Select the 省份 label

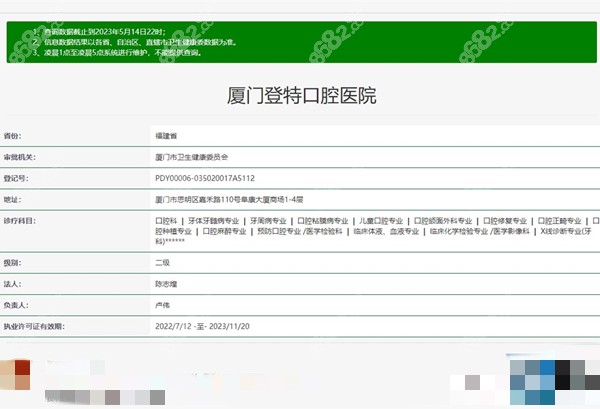[12, 136]
